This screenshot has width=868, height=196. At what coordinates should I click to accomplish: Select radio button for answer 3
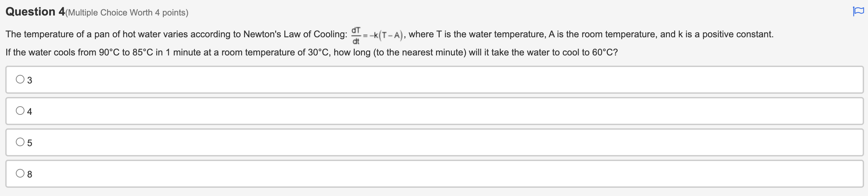[x=20, y=79]
